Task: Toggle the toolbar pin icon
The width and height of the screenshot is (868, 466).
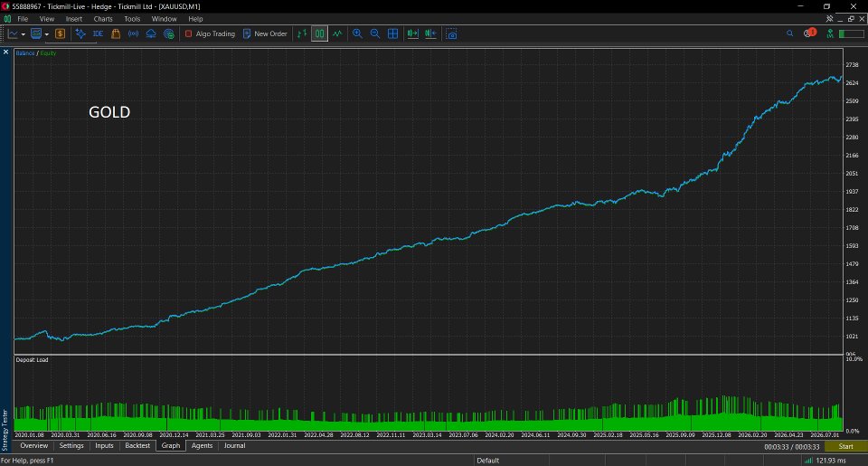Action: [x=829, y=19]
